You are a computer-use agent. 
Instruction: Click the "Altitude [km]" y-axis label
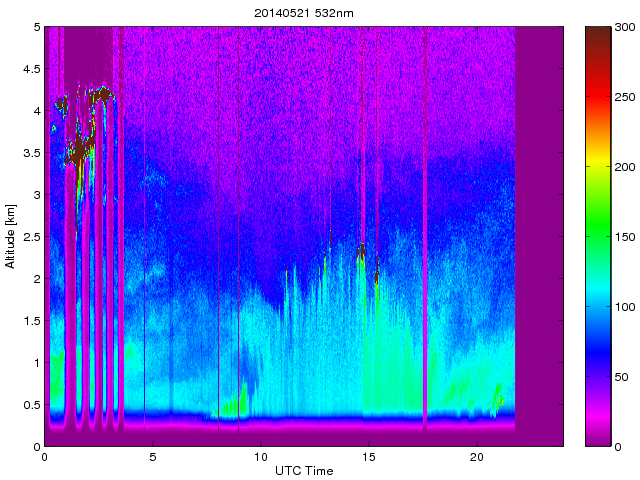(x=10, y=236)
